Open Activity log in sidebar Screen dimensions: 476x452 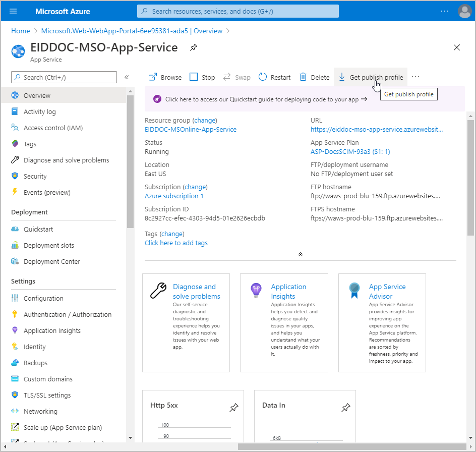[39, 111]
